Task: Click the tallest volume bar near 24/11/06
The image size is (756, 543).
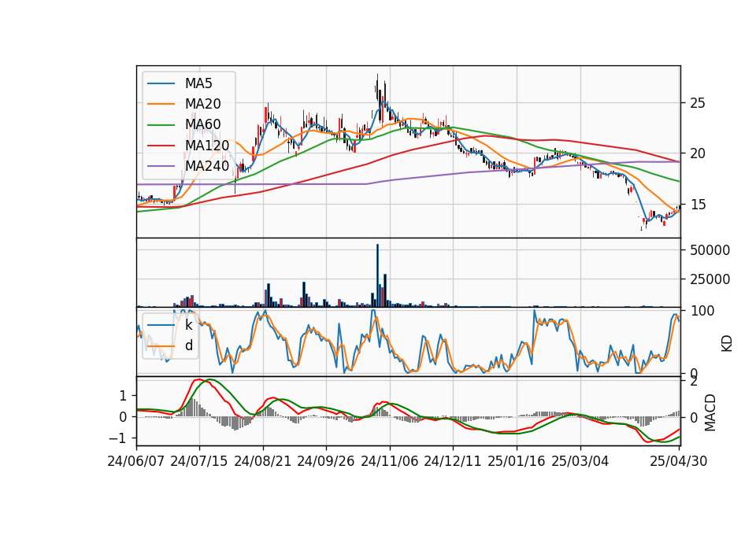Action: pos(377,275)
